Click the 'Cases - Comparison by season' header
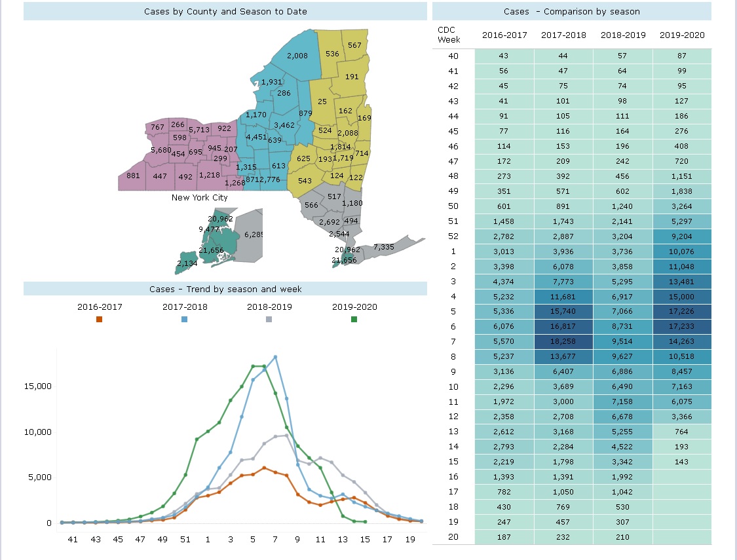Screen dimensions: 737x560 [x=571, y=11]
